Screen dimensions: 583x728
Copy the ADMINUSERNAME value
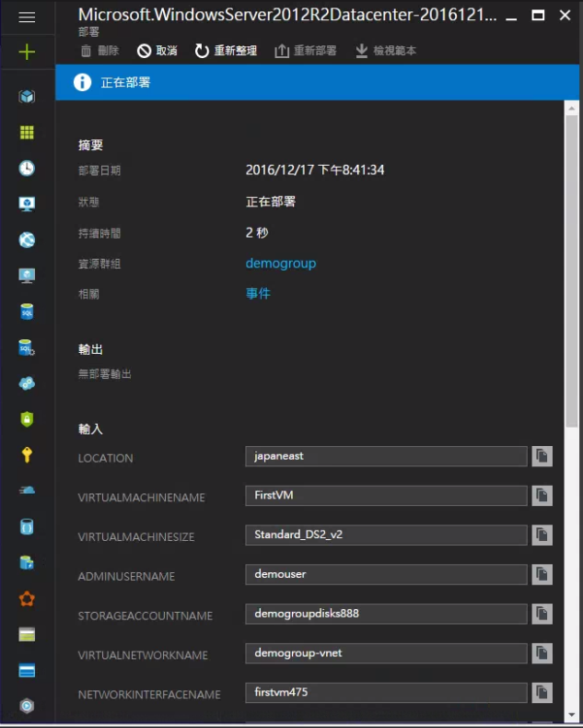[542, 574]
